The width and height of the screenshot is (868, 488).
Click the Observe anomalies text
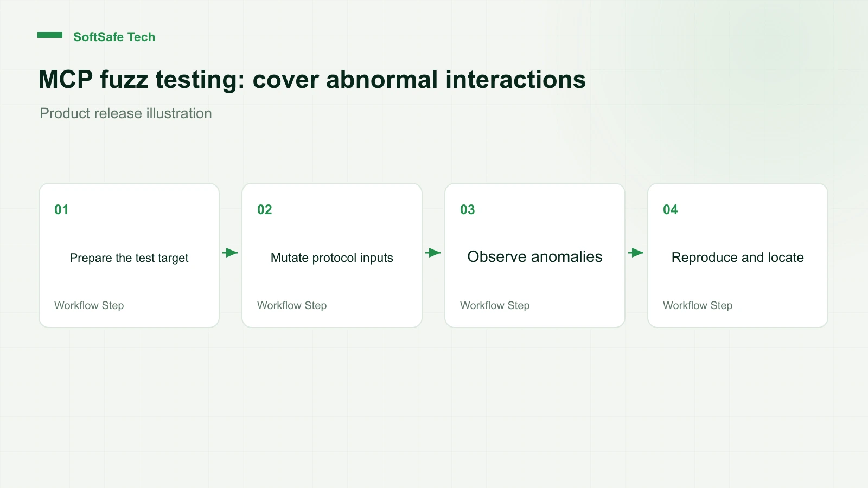pos(535,256)
